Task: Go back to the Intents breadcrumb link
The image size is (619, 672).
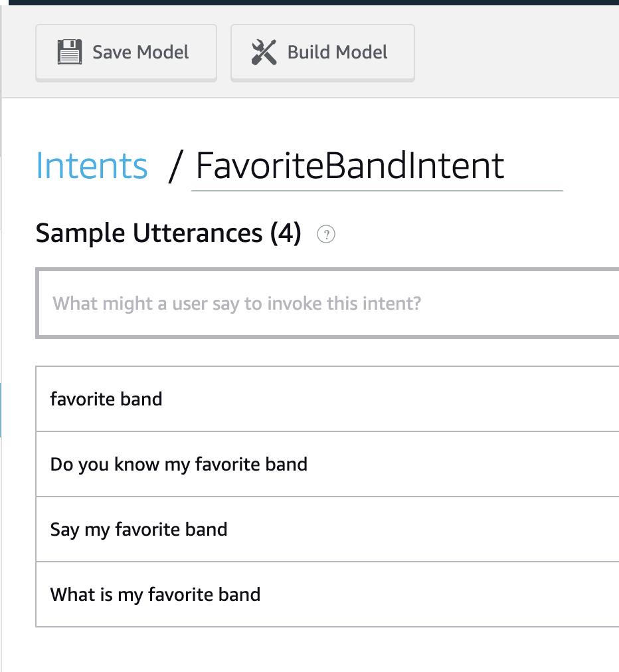Action: 92,166
